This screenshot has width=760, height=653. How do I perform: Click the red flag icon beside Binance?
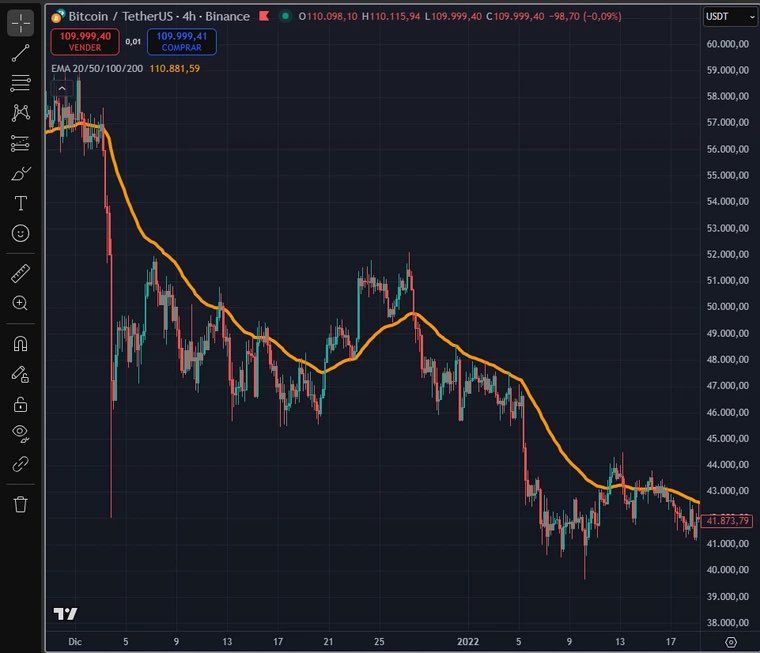coord(264,16)
